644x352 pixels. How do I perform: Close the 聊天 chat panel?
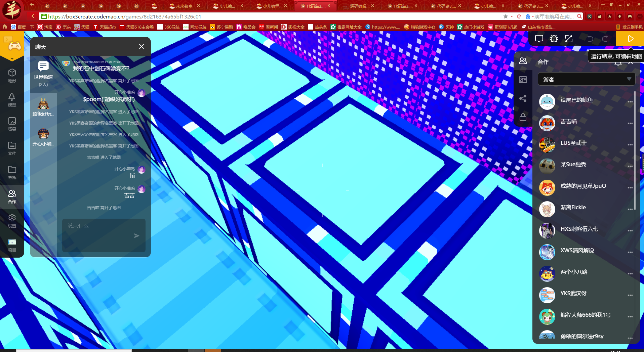point(142,46)
